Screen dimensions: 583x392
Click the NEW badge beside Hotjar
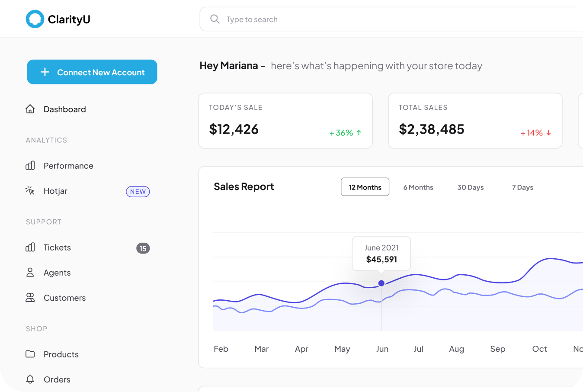pos(138,192)
